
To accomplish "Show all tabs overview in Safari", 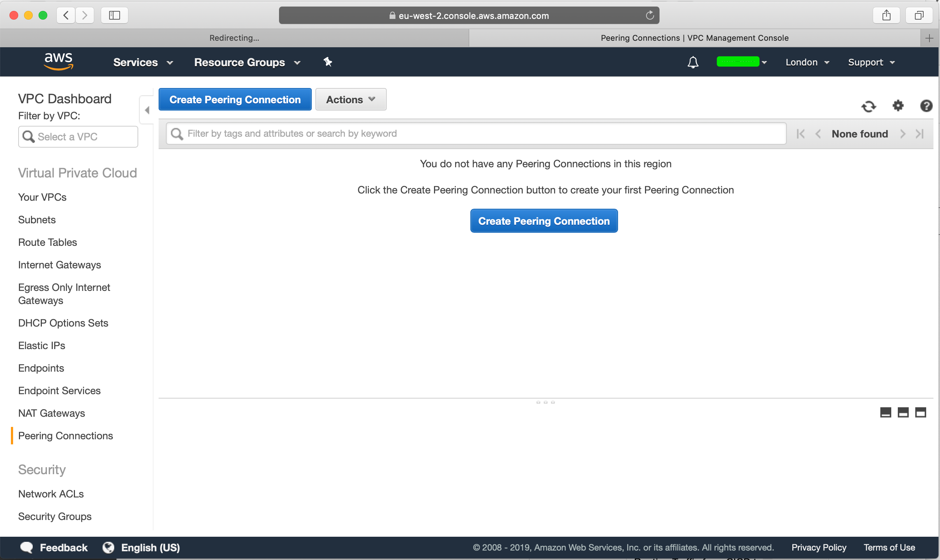I will pyautogui.click(x=919, y=15).
